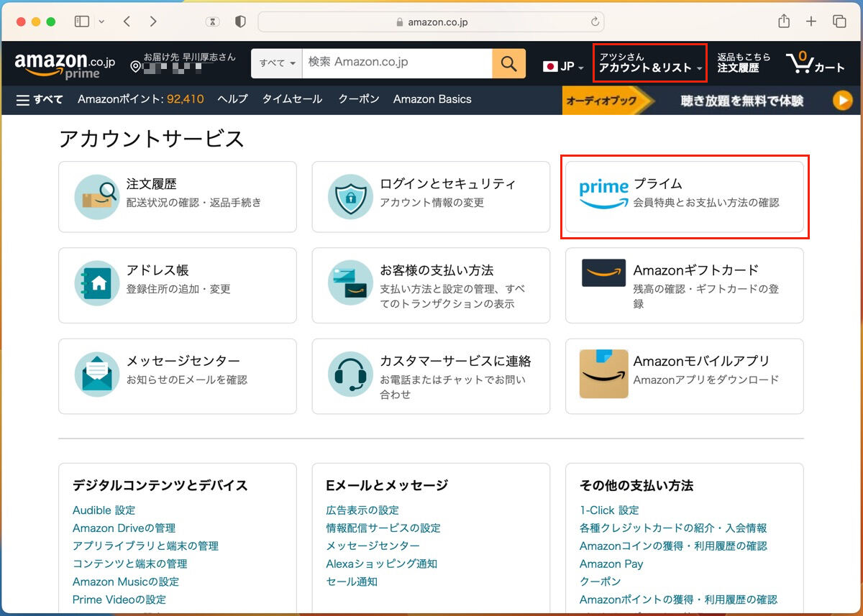This screenshot has height=616, width=863.
Task: Open the ログインとセキュリティ card title
Action: tap(448, 184)
